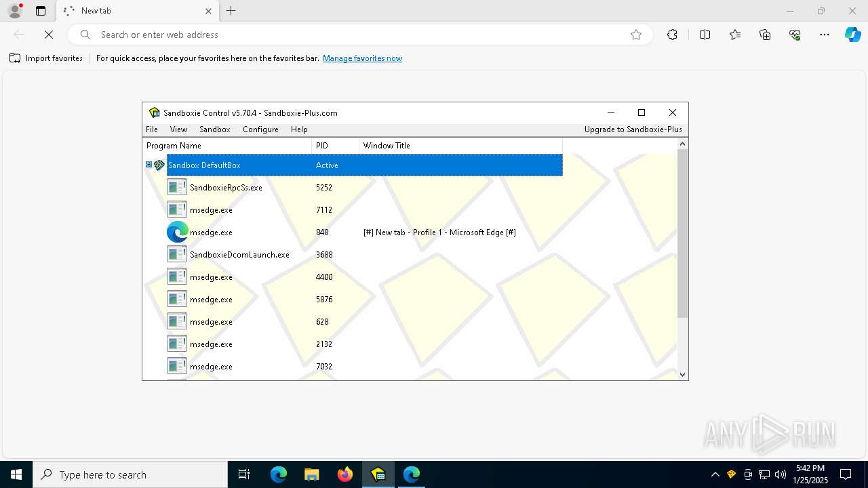The height and width of the screenshot is (488, 868).
Task: Add this page to favorites with the star
Action: pos(636,35)
